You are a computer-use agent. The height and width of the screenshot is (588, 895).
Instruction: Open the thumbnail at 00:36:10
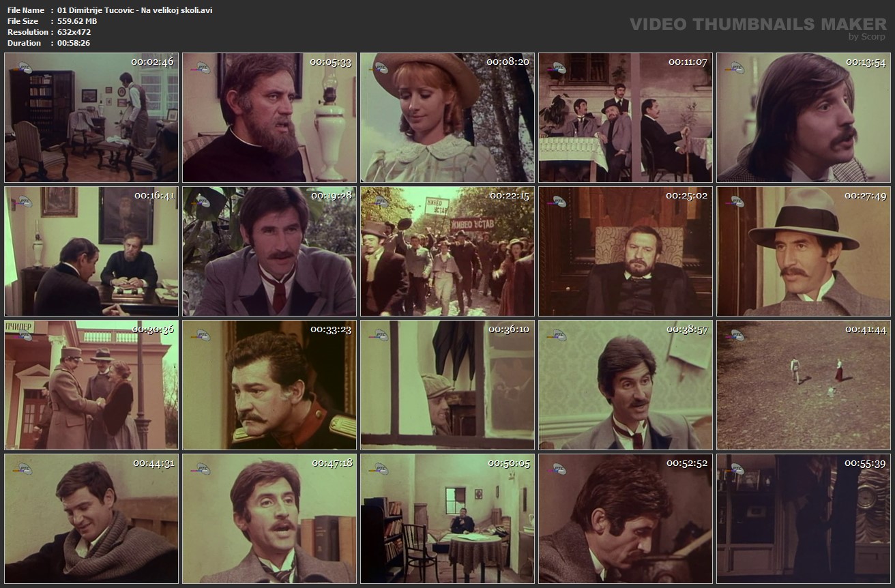(x=447, y=385)
